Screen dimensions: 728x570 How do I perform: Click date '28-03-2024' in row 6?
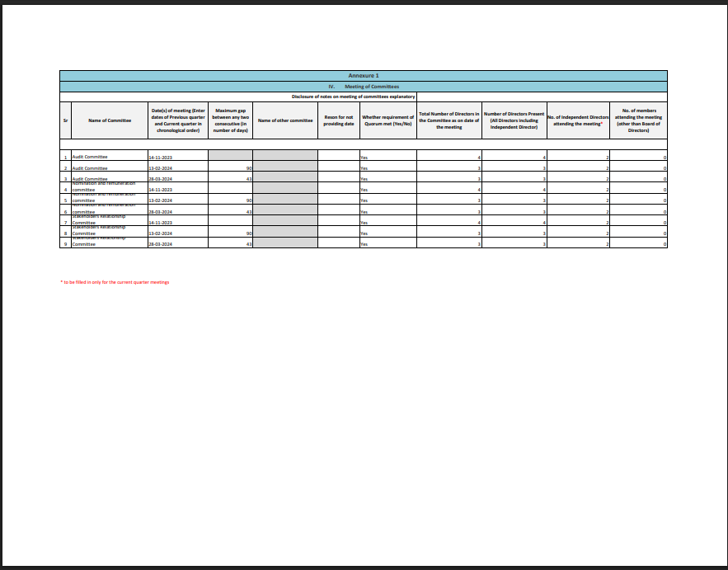pos(160,212)
